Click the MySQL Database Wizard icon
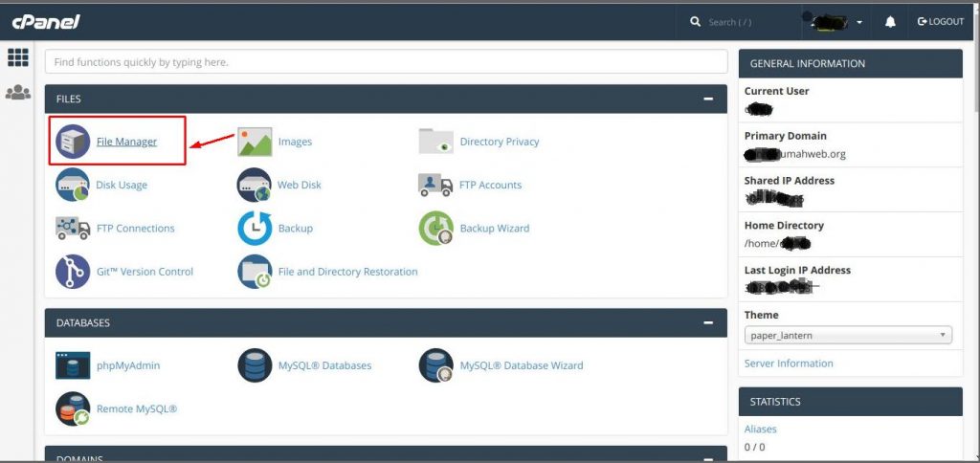The height and width of the screenshot is (463, 980). tap(436, 365)
